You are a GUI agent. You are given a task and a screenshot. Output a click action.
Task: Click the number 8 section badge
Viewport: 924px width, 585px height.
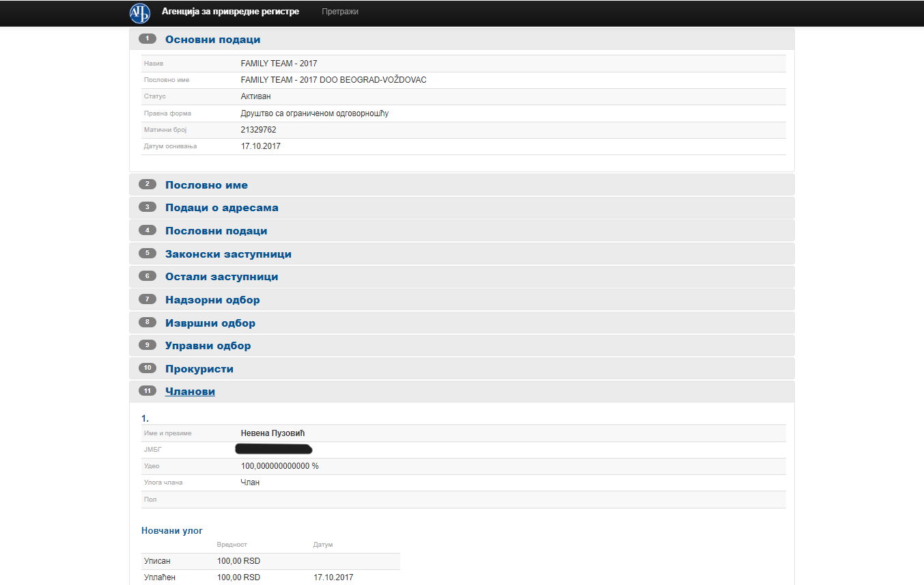148,322
